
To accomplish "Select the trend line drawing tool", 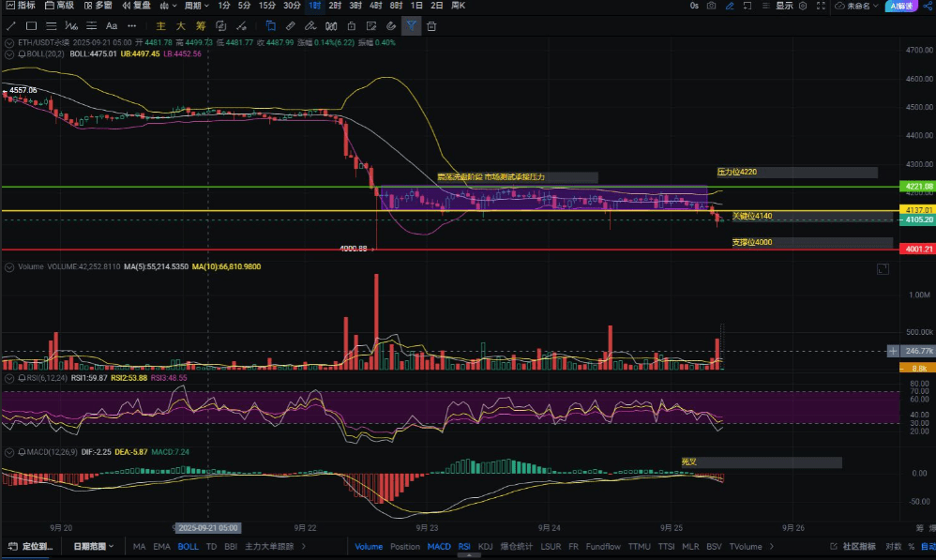I will [10, 26].
